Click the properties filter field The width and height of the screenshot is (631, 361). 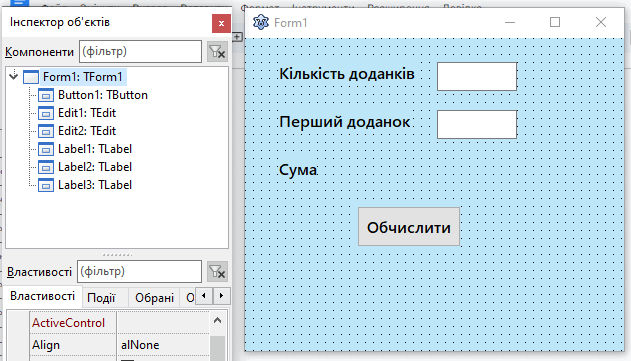point(140,272)
